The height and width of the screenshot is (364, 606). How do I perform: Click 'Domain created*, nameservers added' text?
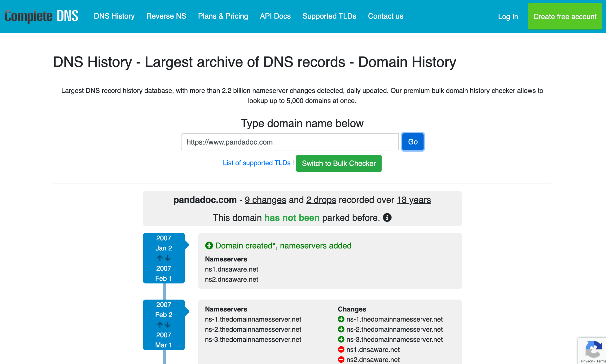(x=283, y=246)
